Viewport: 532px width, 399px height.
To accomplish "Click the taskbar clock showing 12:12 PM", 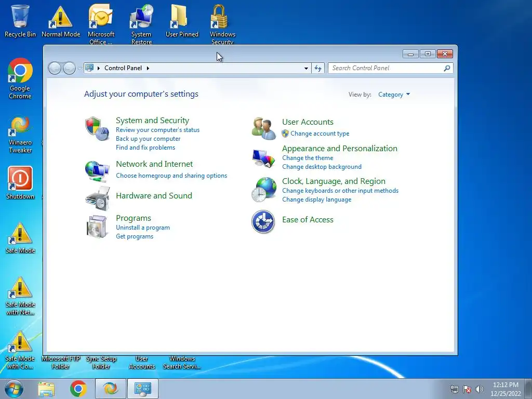I will (x=506, y=389).
